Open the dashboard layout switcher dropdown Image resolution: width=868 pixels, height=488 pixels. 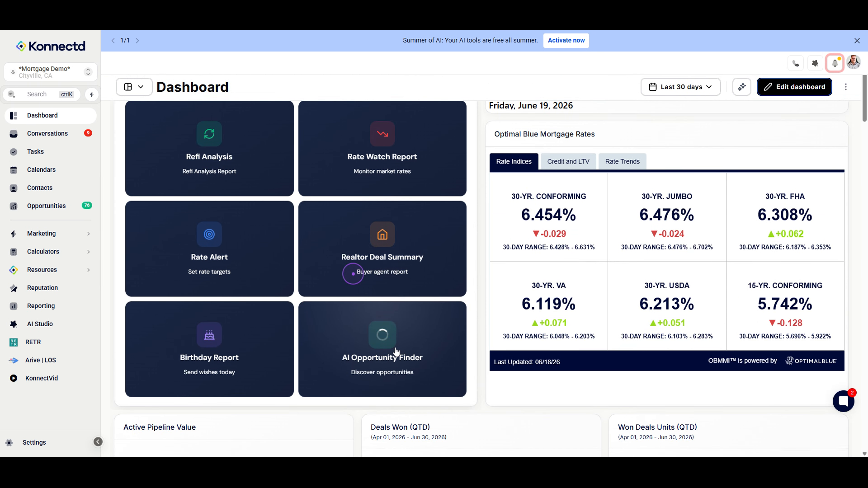point(134,87)
